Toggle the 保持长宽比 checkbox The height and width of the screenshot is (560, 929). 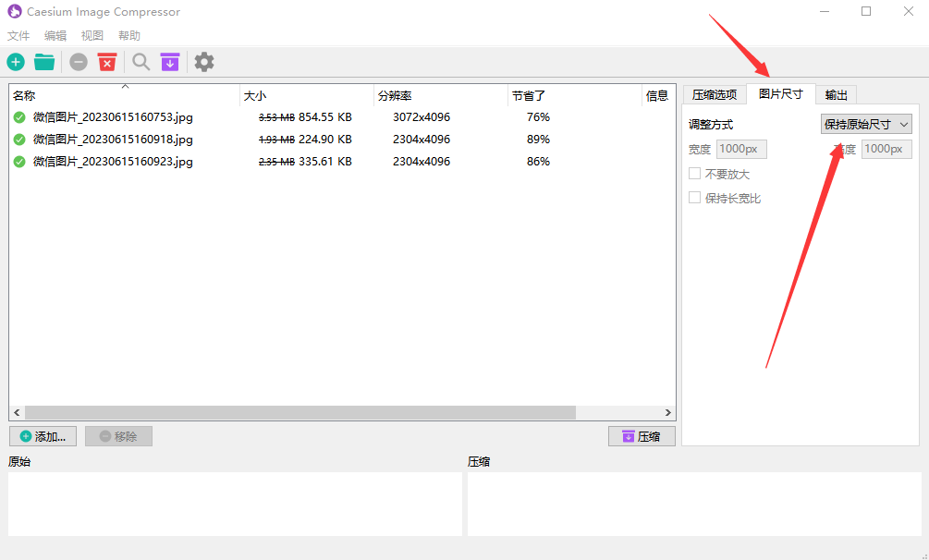695,198
